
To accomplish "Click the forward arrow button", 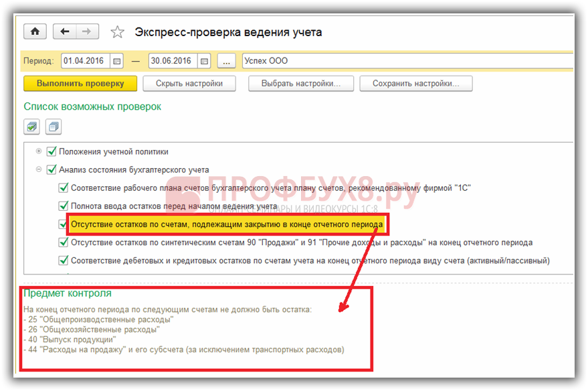I will [x=87, y=31].
